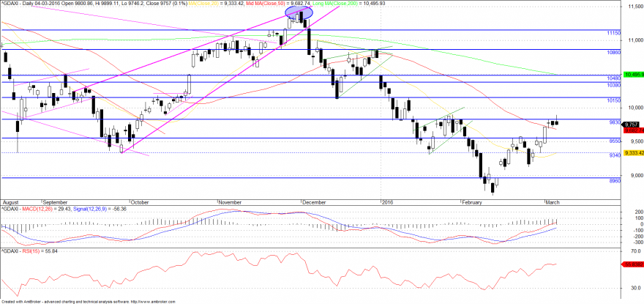Image resolution: width=644 pixels, height=304 pixels.
Task: Click the November date axis label
Action: click(x=230, y=202)
